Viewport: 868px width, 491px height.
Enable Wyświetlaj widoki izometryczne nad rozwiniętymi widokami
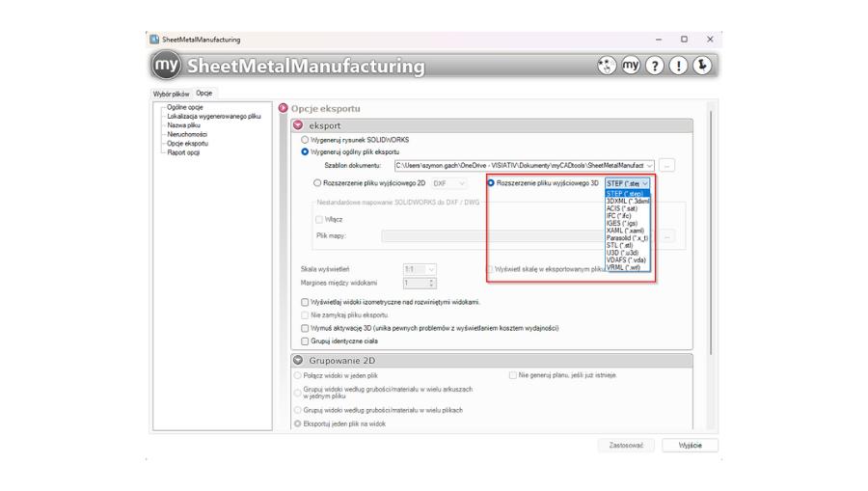coord(305,302)
